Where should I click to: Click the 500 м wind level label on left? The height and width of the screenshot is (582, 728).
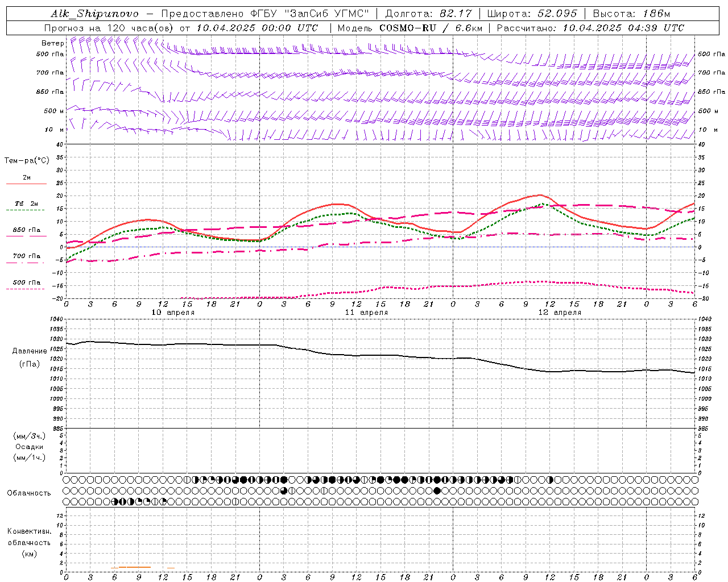click(54, 111)
